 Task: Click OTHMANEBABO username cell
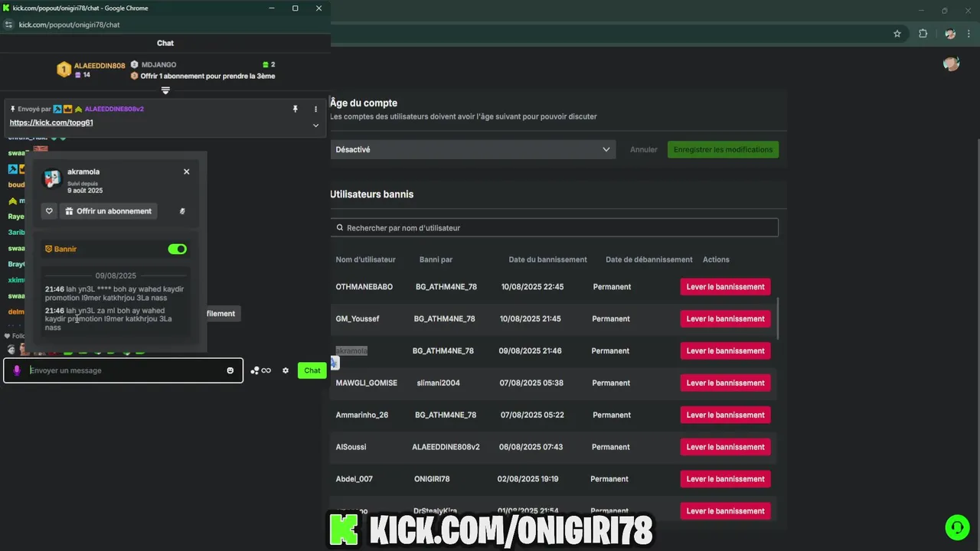(364, 287)
